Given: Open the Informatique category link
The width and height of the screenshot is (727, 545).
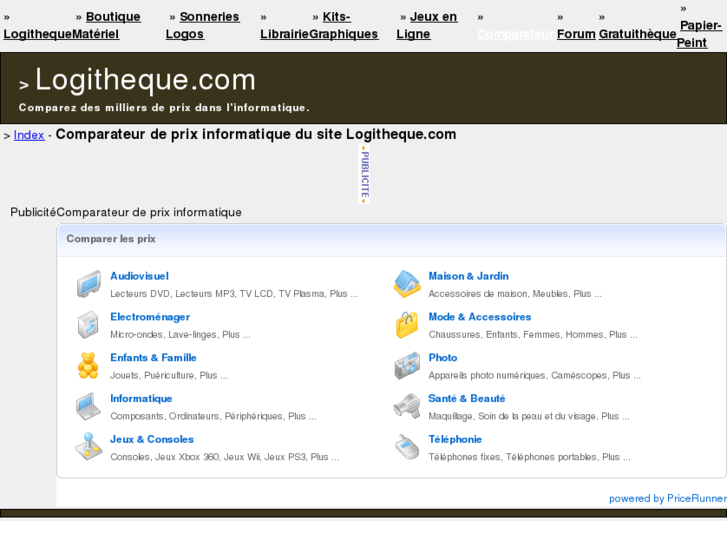Looking at the screenshot, I should pos(141,398).
